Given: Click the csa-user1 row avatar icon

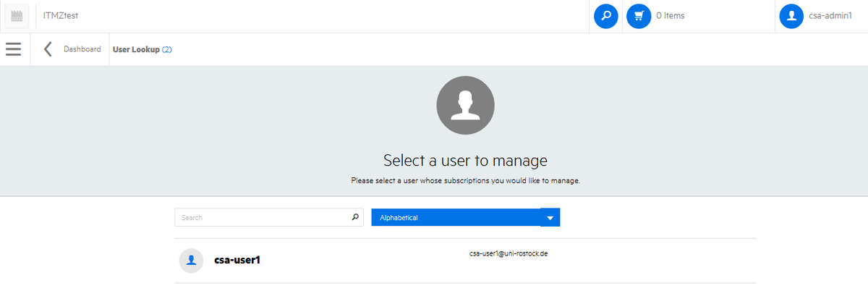Looking at the screenshot, I should [x=191, y=261].
